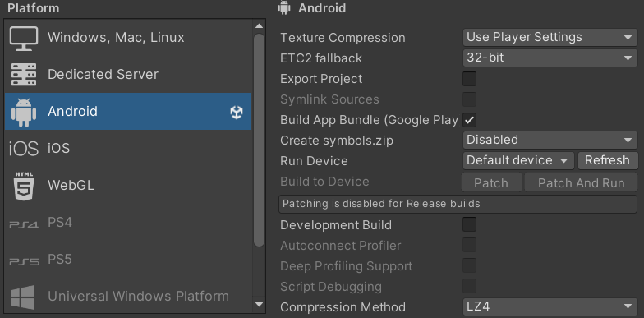The image size is (644, 318).
Task: Toggle the Deep Profiling Support checkbox
Action: pyautogui.click(x=470, y=266)
